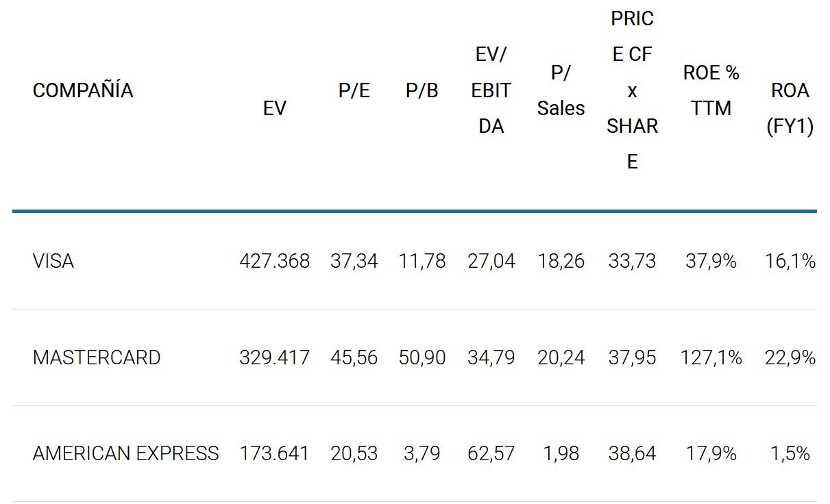This screenshot has width=830, height=504.
Task: Select Mastercard's ROE value 127,1%
Action: 711,357
